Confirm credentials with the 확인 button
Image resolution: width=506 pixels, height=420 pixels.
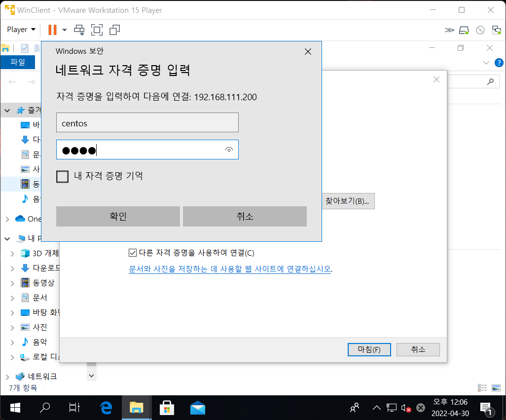coord(118,216)
